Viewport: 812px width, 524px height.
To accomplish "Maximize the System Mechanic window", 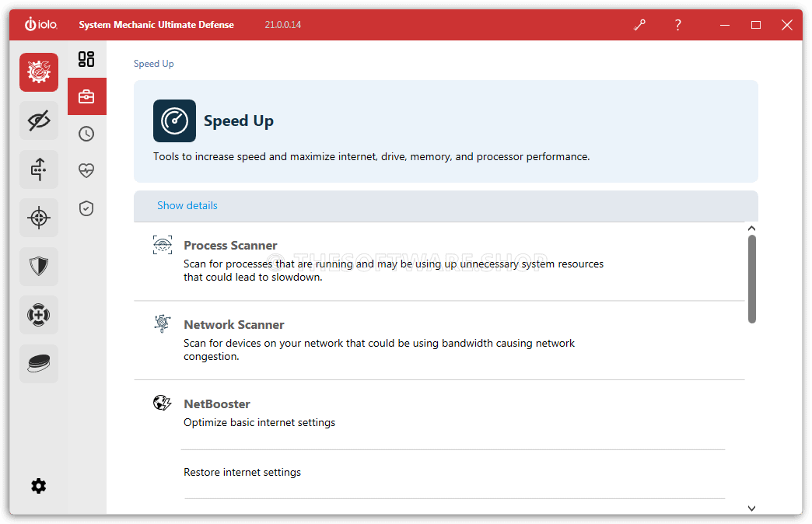I will [x=756, y=25].
